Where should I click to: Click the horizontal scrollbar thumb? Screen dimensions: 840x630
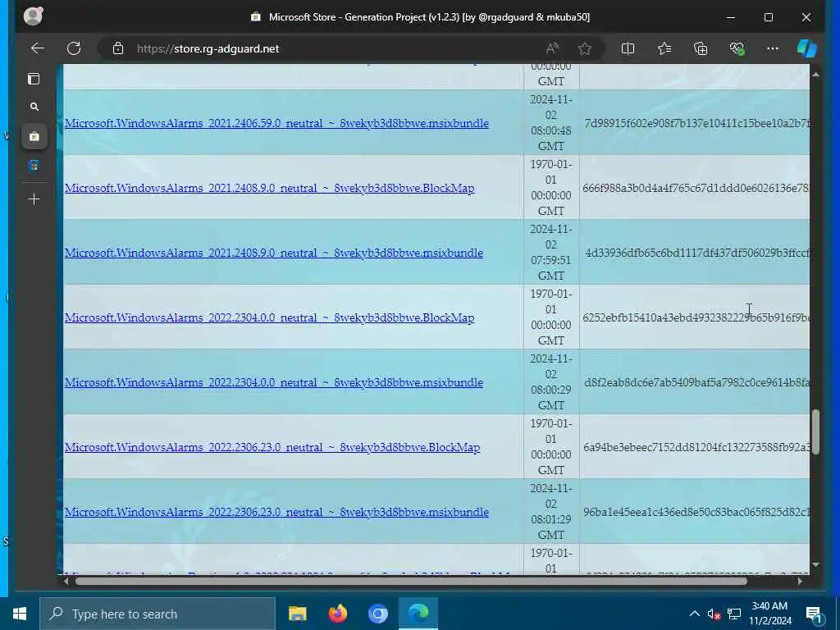point(411,582)
